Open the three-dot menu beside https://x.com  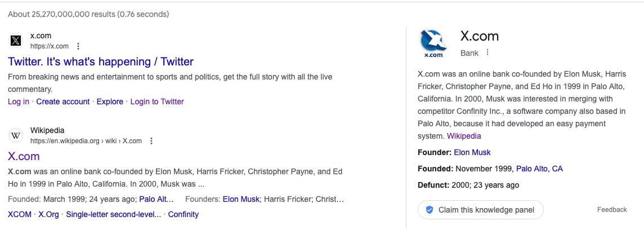point(78,46)
